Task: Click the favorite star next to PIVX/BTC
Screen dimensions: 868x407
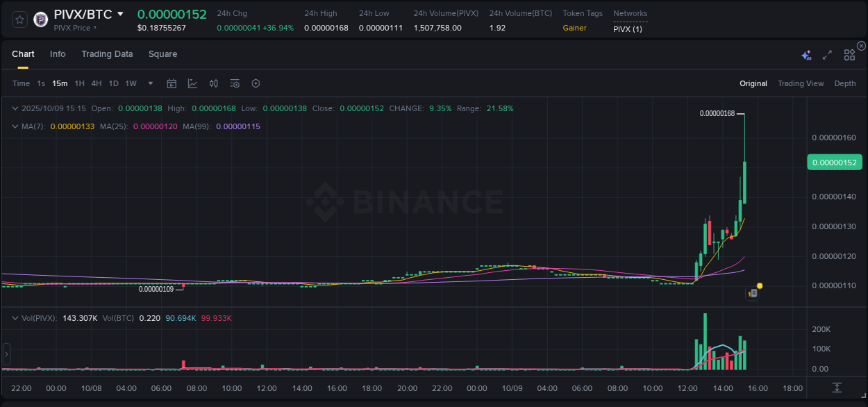Action: point(19,19)
